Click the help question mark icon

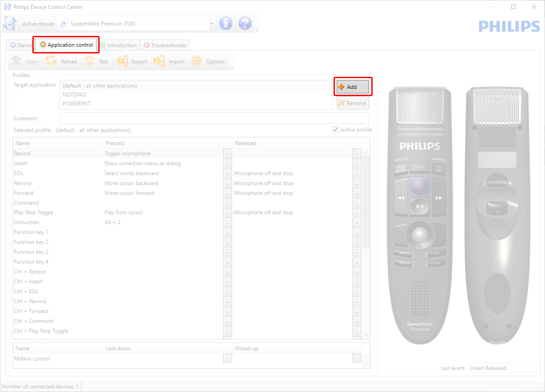click(245, 23)
